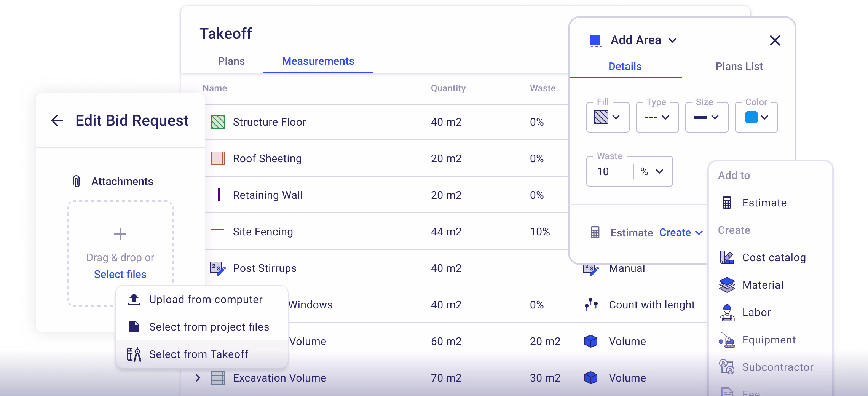Switch to the Plans tab
Screen dimensions: 868x396
pos(231,61)
